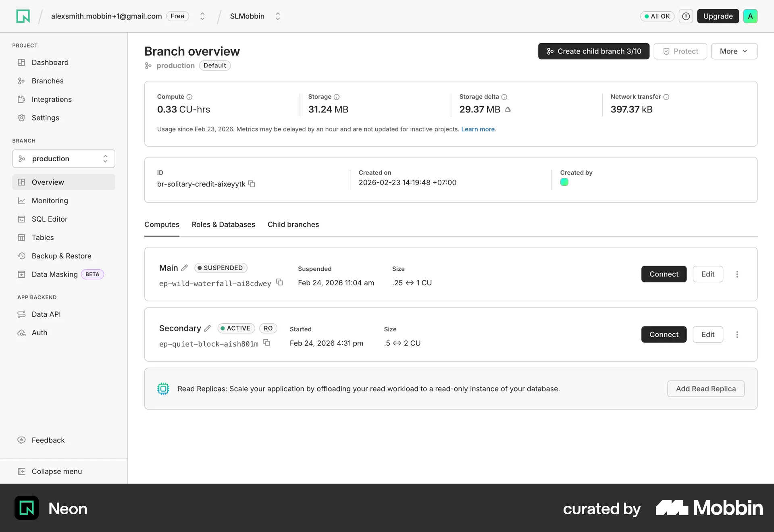Show Compute info tooltip icon
This screenshot has height=532, width=774.
[189, 97]
